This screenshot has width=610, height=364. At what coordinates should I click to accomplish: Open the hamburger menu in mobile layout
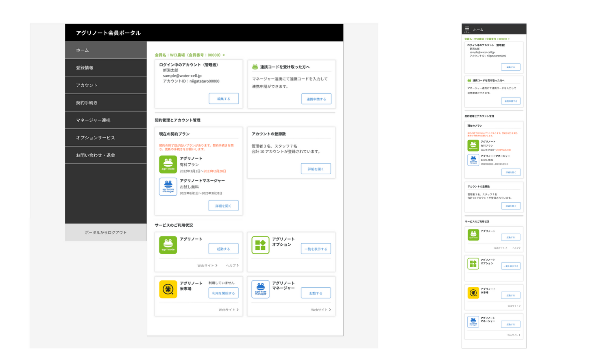pyautogui.click(x=467, y=29)
